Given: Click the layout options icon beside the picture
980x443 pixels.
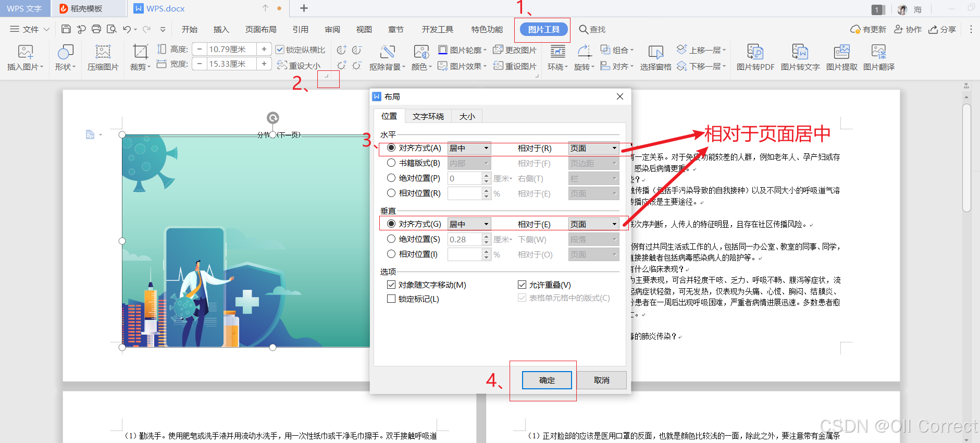Looking at the screenshot, I should pyautogui.click(x=90, y=134).
